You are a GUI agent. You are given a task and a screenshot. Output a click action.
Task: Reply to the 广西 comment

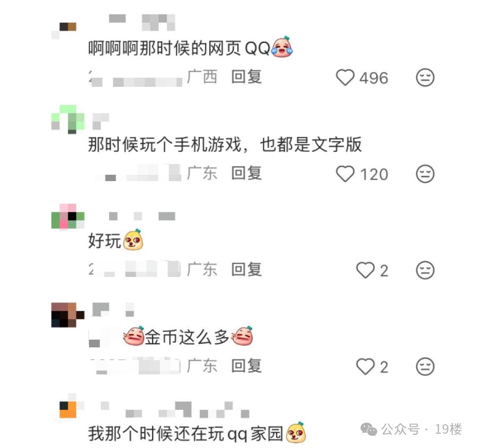(x=246, y=77)
